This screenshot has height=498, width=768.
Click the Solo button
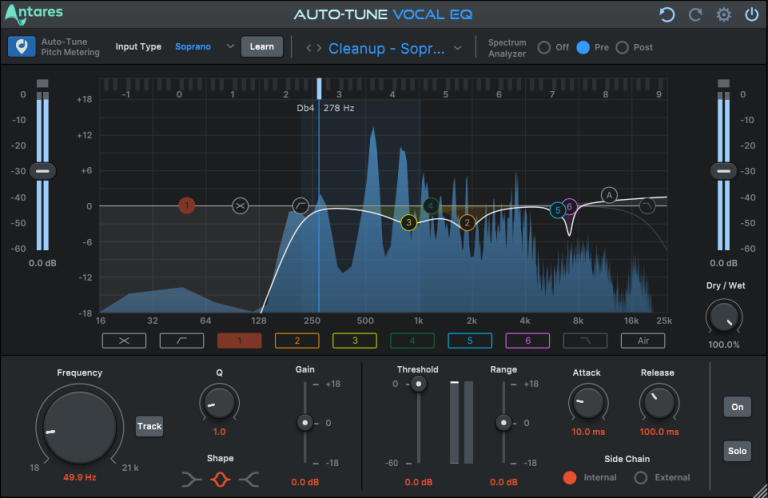coord(737,451)
